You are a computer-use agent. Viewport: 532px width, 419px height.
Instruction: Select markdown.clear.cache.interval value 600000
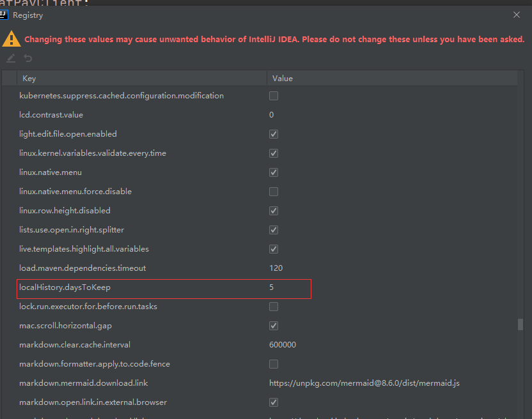click(x=283, y=345)
